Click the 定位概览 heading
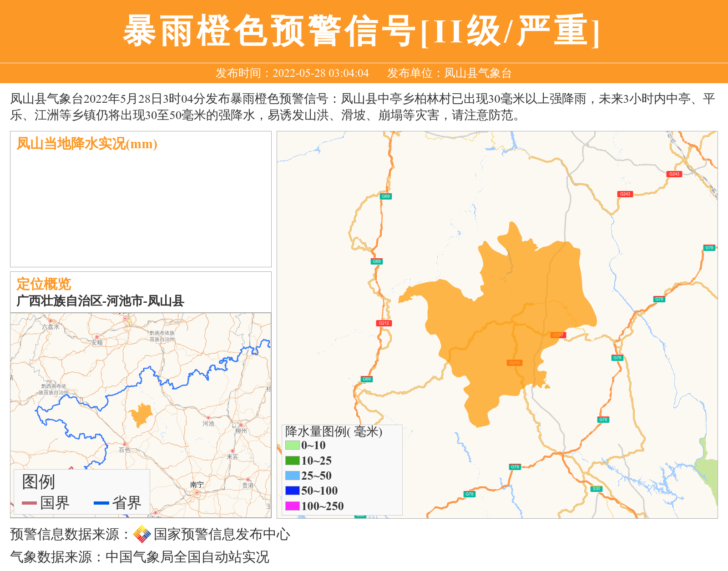728x571 pixels. pos(44,284)
